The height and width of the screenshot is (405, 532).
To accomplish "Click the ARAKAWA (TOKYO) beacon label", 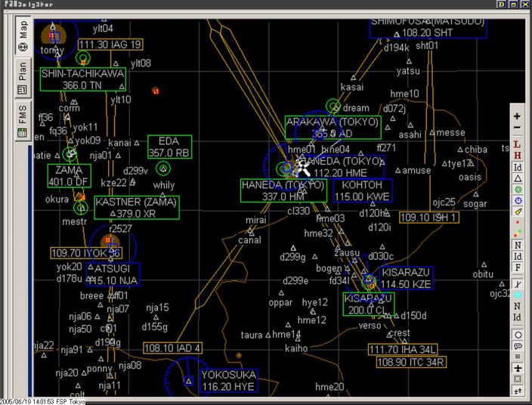I will coord(332,127).
